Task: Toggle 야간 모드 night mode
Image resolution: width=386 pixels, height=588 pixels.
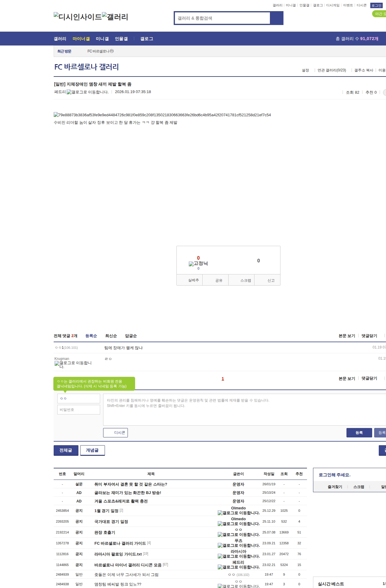Action: click(x=379, y=14)
